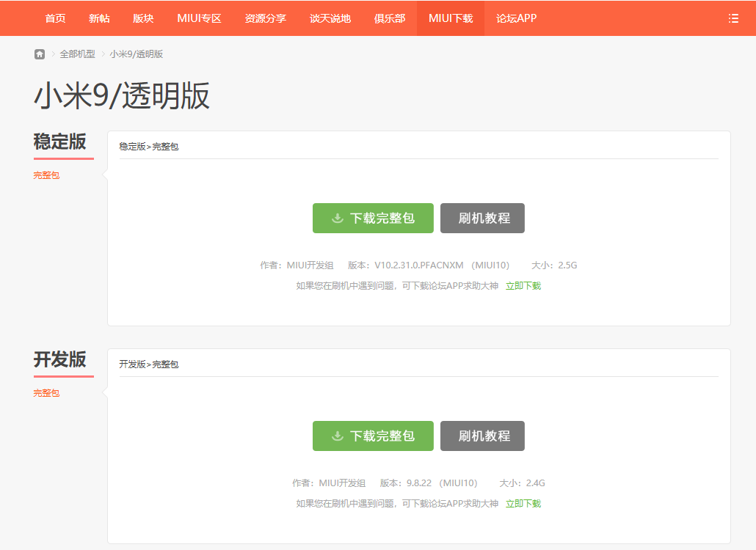Screen dimensions: 756x550
Task: Click the 开发版 section heading
Action: point(59,359)
